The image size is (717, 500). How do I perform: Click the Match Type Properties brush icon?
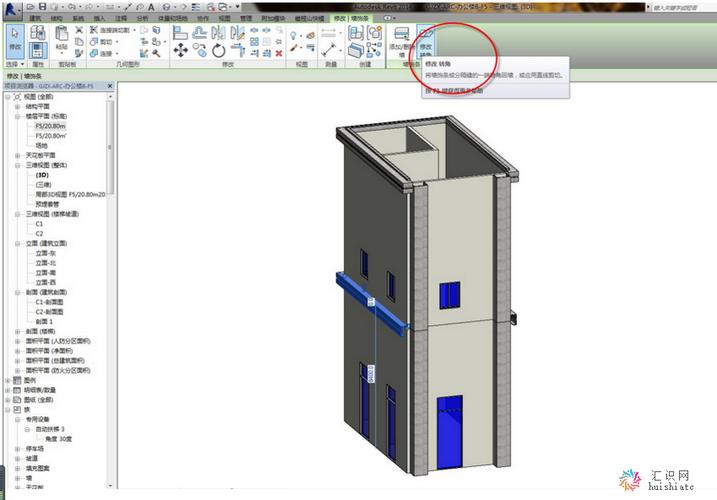79,53
